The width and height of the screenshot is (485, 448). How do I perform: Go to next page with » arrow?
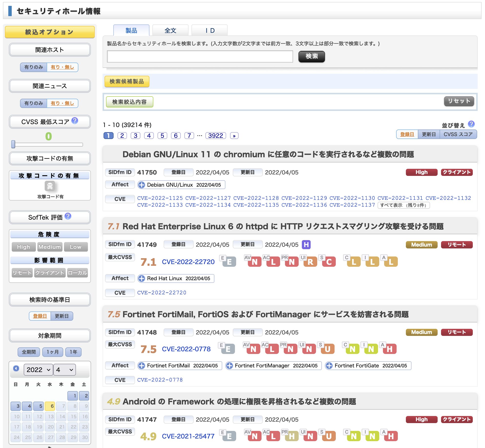[x=234, y=136]
